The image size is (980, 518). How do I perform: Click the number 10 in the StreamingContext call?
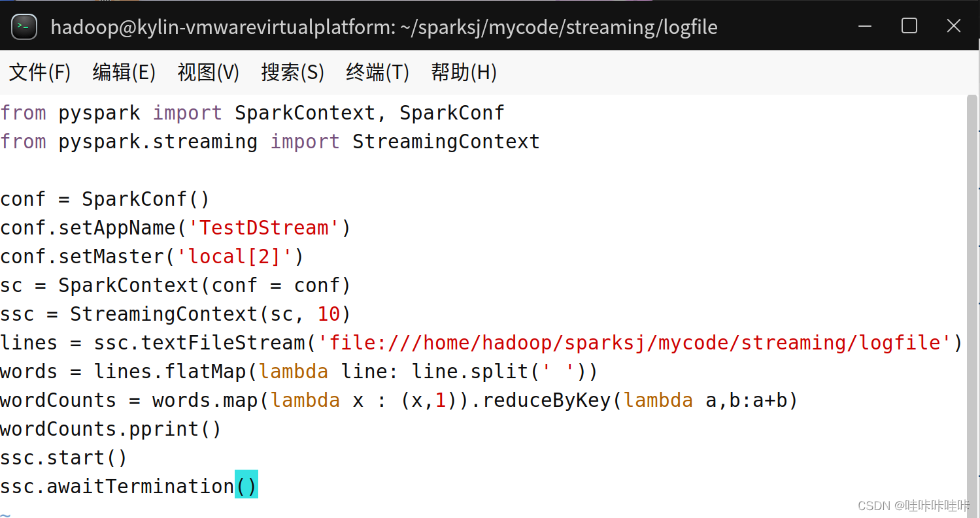329,314
